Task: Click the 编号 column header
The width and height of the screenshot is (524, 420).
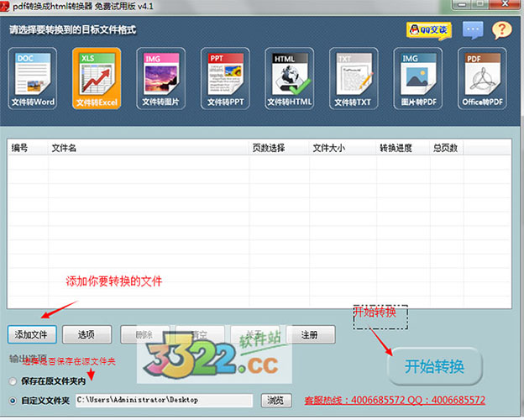Action: tap(28, 148)
